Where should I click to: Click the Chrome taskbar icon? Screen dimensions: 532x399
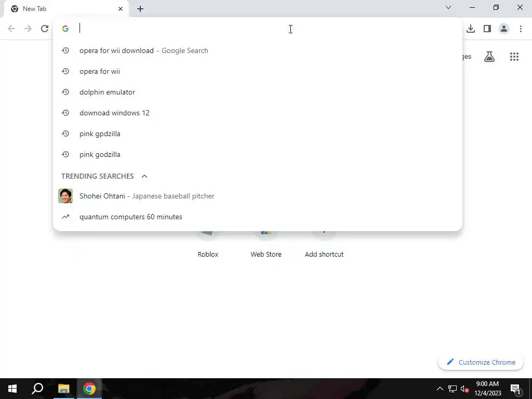point(89,389)
